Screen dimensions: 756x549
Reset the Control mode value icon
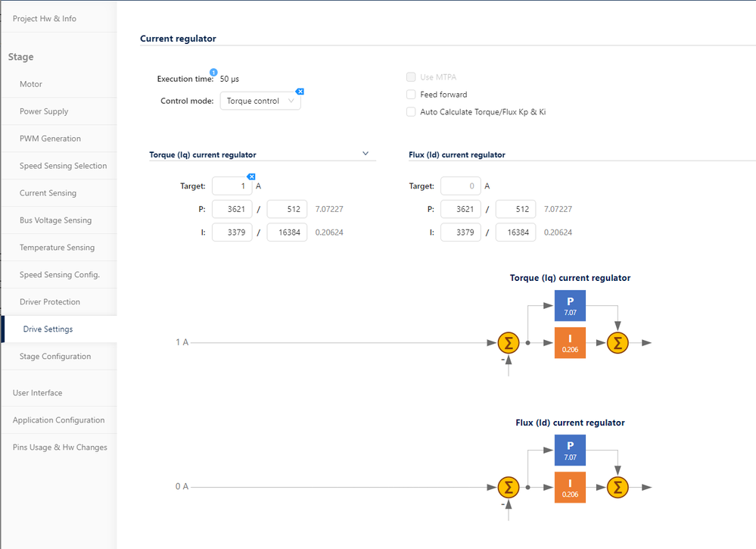pyautogui.click(x=300, y=92)
